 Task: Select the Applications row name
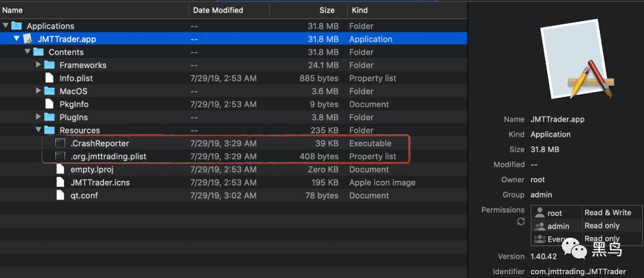(x=51, y=26)
